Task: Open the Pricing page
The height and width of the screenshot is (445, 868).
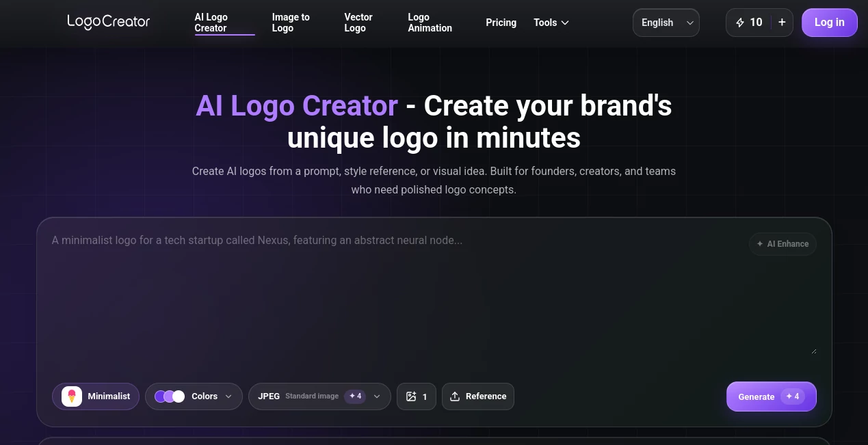Action: pos(501,23)
